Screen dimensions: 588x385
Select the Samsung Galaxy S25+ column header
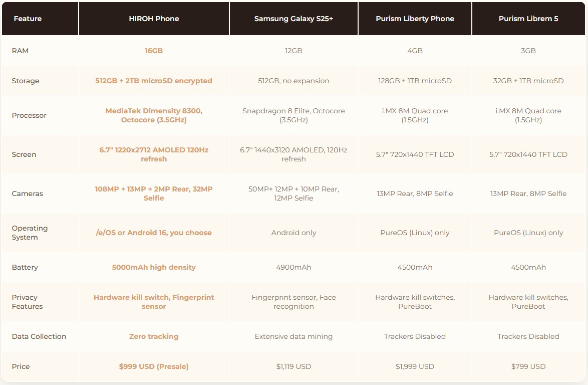[293, 19]
